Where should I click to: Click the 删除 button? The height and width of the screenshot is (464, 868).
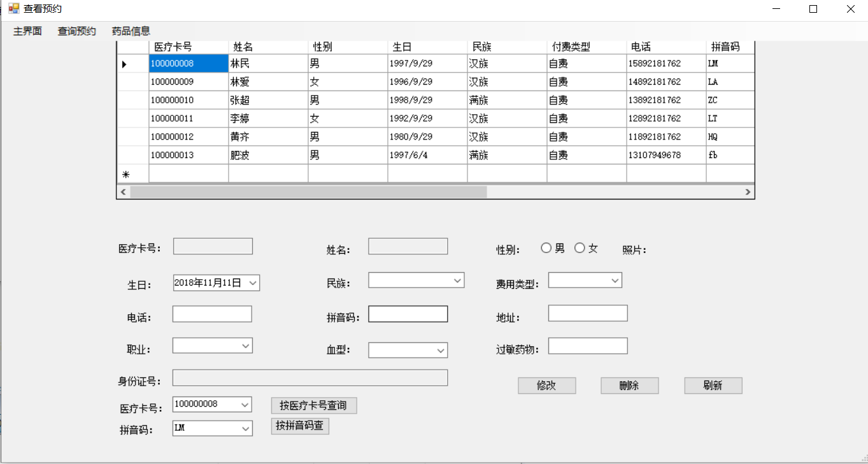[x=629, y=386]
